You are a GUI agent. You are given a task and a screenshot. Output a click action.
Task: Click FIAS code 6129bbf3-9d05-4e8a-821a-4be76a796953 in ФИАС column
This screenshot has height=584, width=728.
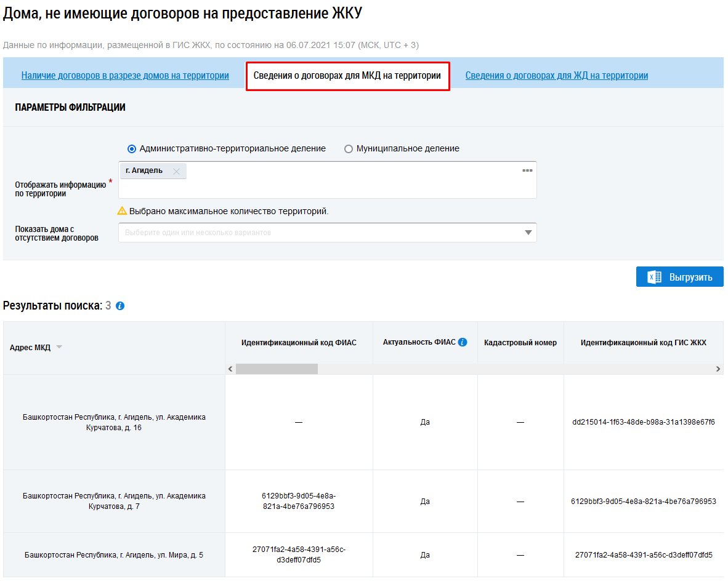[x=299, y=501]
